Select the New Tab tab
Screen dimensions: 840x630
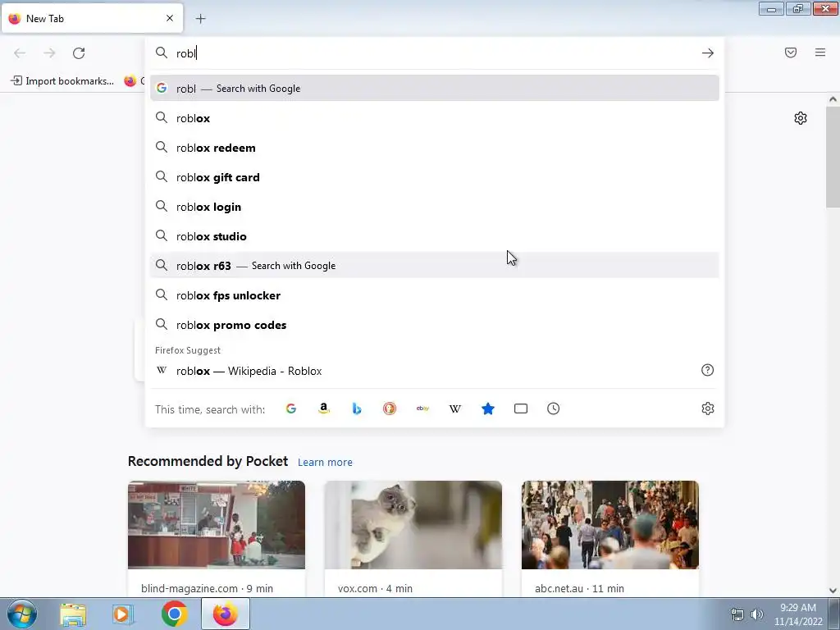click(x=92, y=18)
